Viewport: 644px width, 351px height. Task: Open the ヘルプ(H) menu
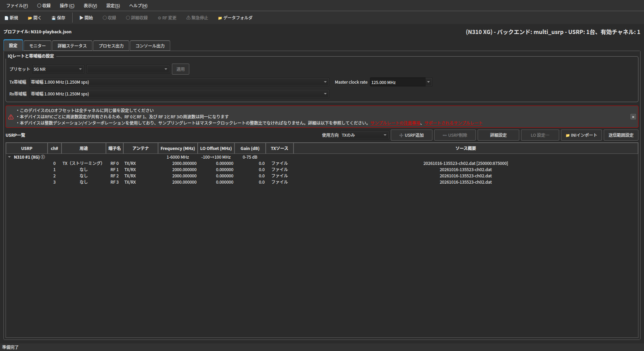click(138, 6)
